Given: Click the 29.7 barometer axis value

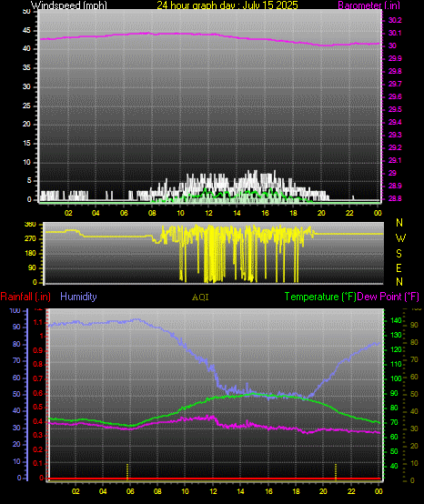Looking at the screenshot, I should [x=395, y=84].
